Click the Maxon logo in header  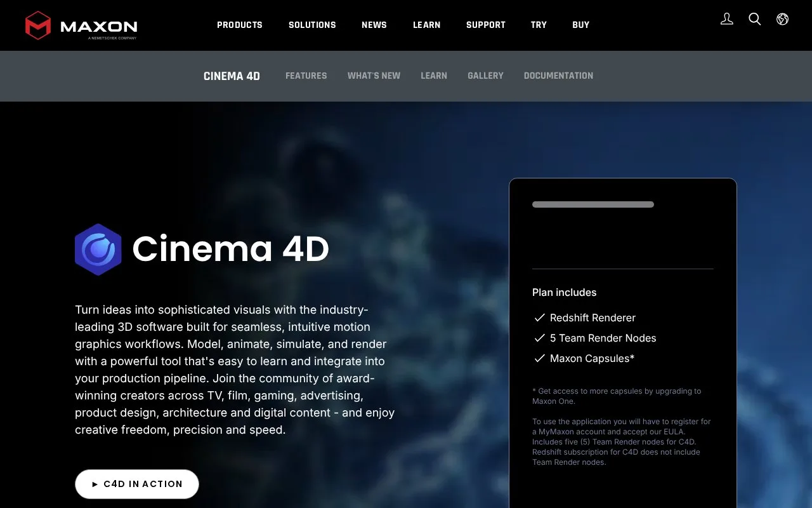click(81, 25)
